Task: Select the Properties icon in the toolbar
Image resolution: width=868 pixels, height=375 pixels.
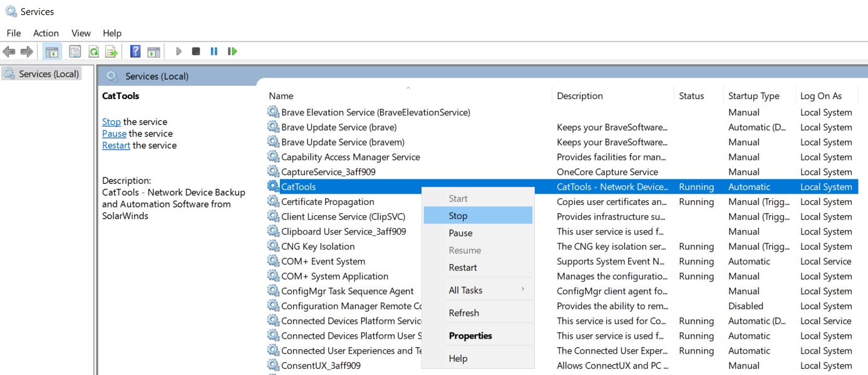Action: (75, 51)
